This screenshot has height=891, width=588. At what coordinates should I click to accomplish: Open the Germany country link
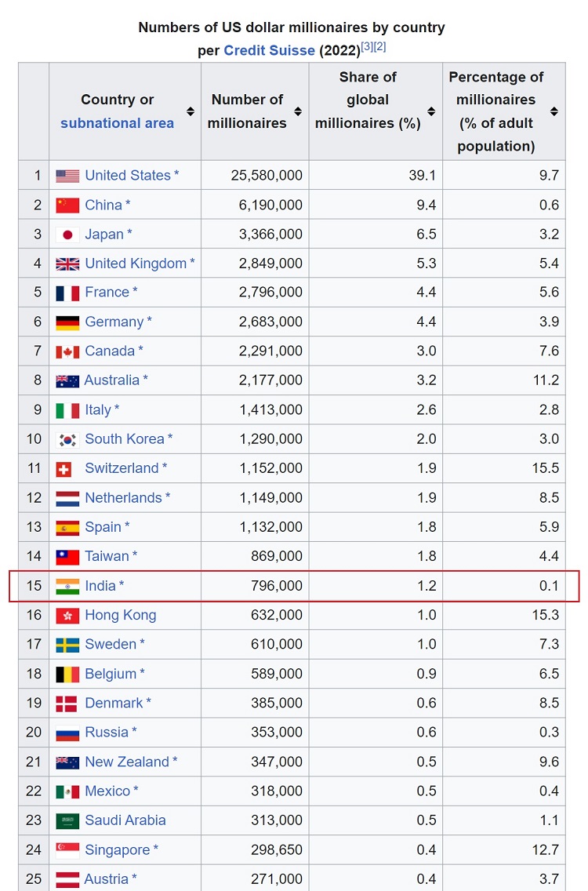tap(114, 322)
